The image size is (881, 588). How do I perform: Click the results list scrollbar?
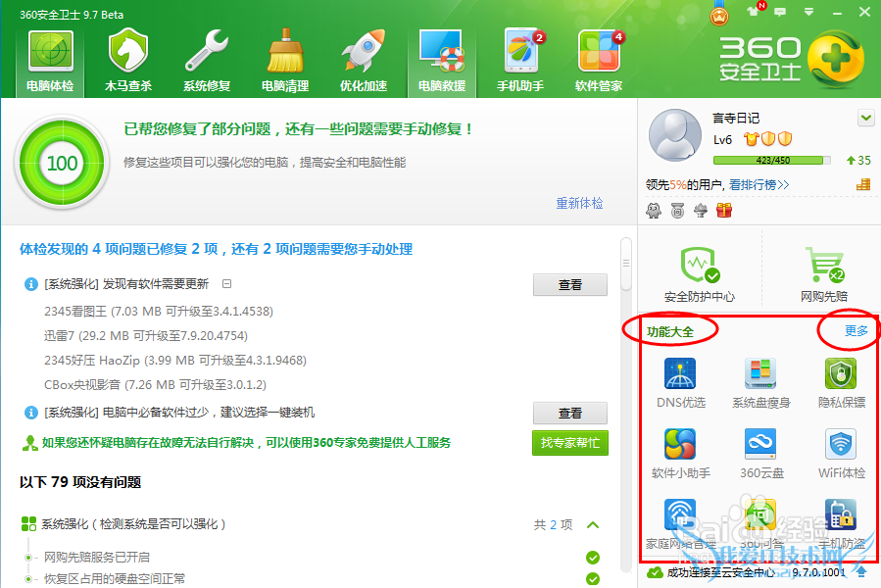point(626,265)
